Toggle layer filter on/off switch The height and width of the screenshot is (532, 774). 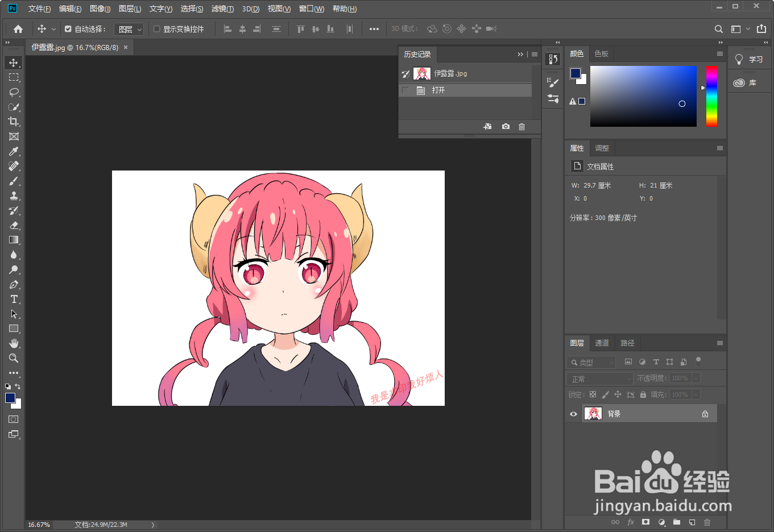tap(698, 361)
